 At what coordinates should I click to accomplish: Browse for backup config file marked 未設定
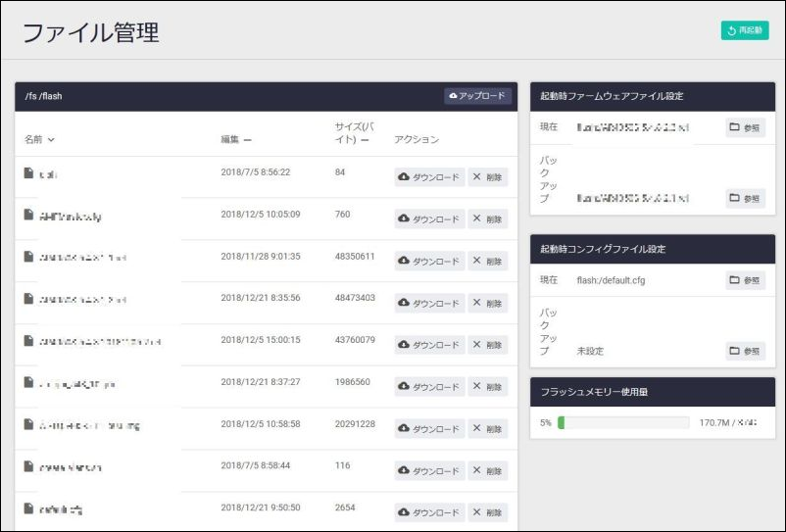[x=745, y=351]
